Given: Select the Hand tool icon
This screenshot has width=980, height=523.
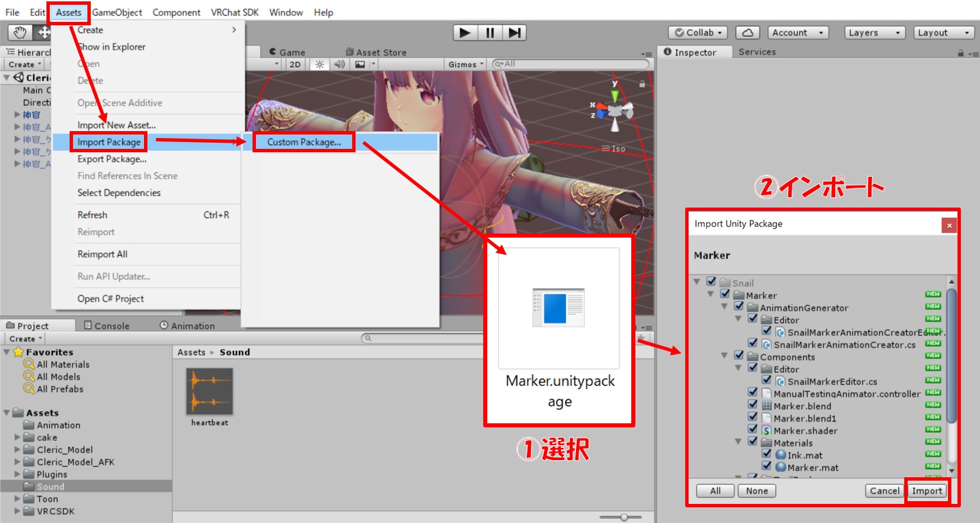Looking at the screenshot, I should 20,33.
